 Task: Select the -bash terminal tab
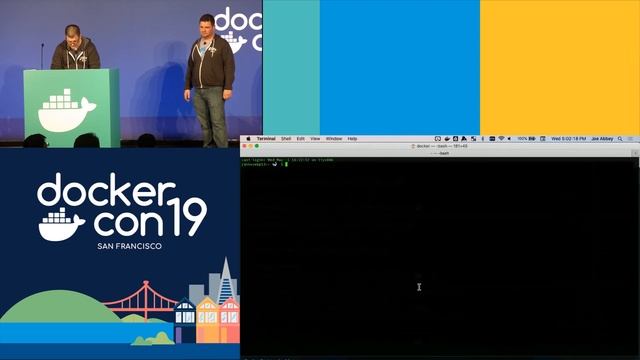(x=440, y=153)
